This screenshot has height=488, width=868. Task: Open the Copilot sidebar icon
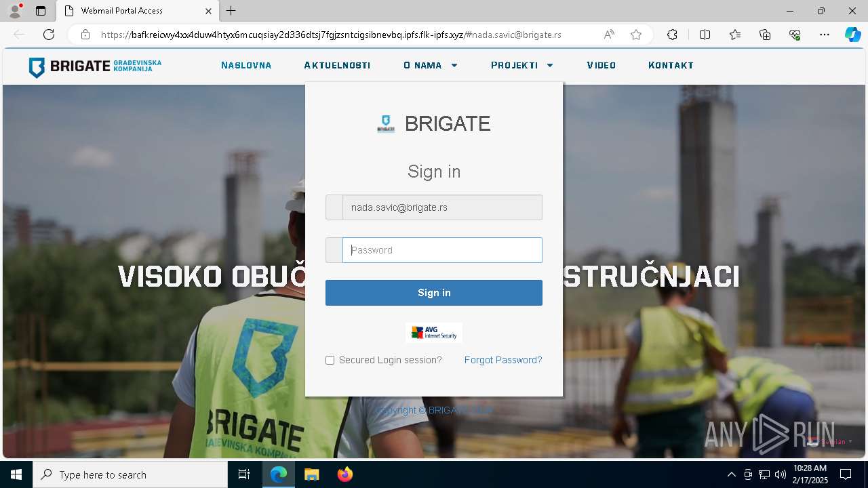(x=852, y=35)
